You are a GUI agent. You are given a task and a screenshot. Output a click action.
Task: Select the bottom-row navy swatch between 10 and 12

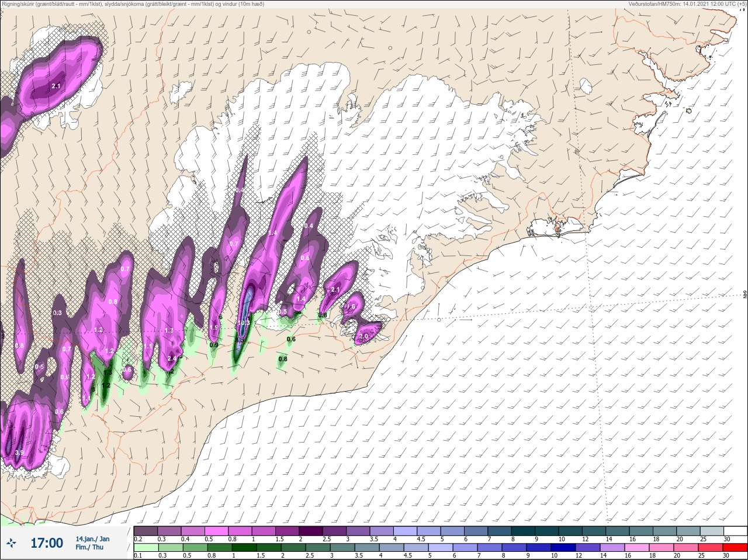[x=564, y=548]
